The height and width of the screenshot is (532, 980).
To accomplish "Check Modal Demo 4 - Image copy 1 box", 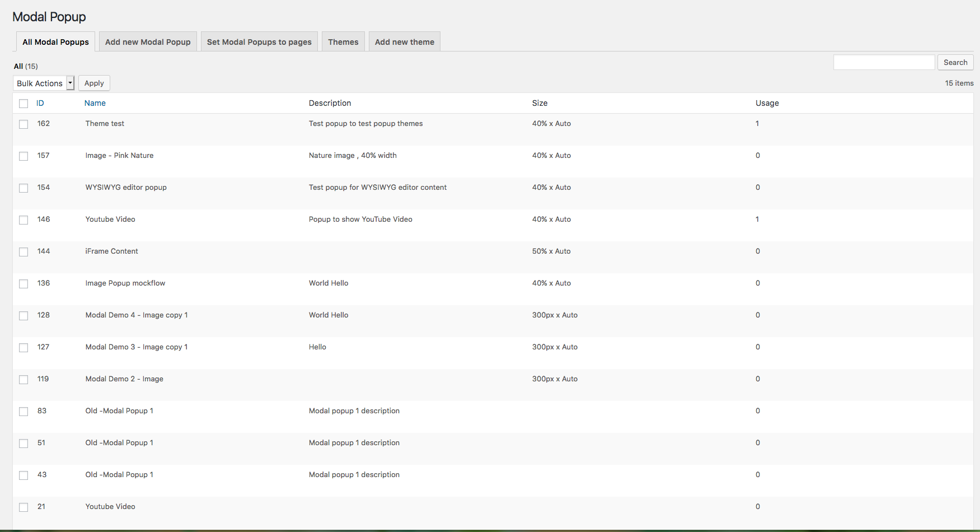I will coord(24,316).
